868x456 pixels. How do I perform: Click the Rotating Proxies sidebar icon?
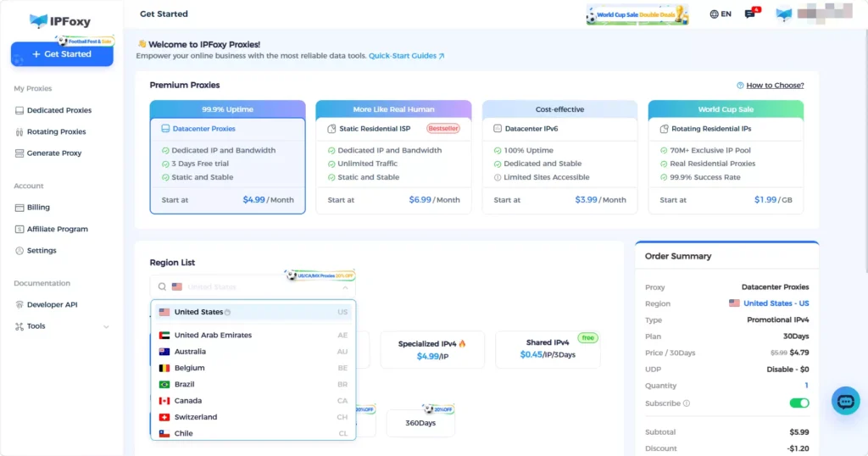(19, 131)
